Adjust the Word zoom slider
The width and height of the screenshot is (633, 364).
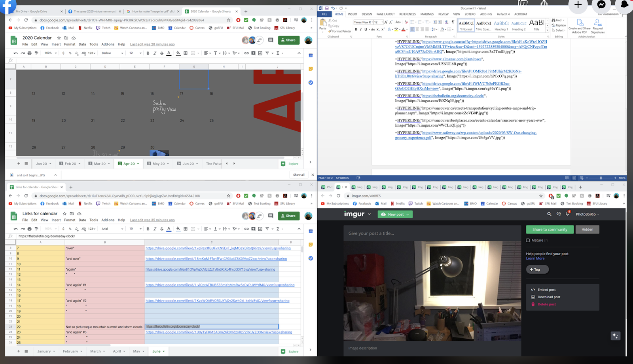pyautogui.click(x=601, y=178)
